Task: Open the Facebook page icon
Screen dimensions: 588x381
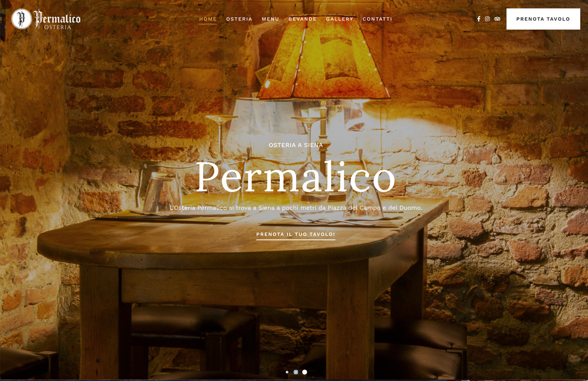Action: (479, 19)
